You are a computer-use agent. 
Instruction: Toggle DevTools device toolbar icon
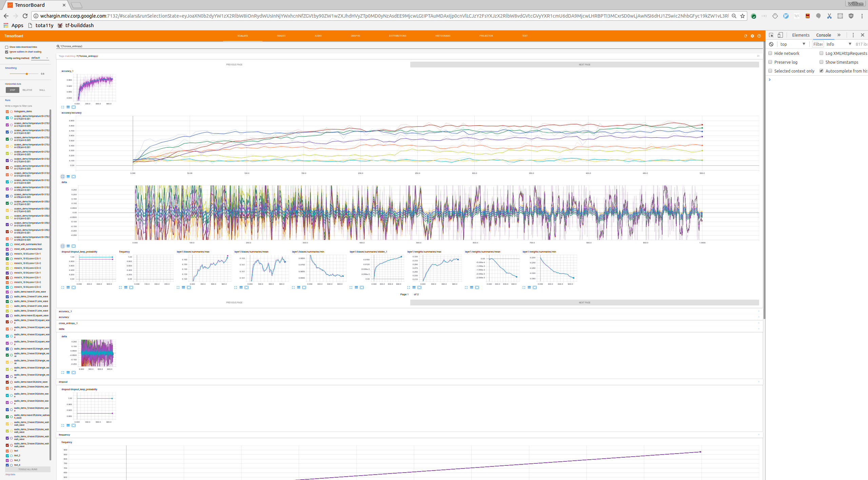[780, 35]
